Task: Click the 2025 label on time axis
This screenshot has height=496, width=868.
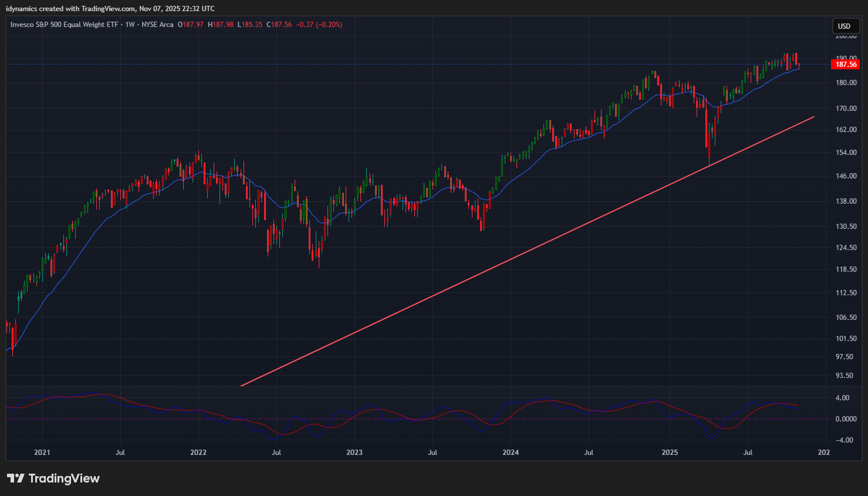Action: pyautogui.click(x=670, y=453)
